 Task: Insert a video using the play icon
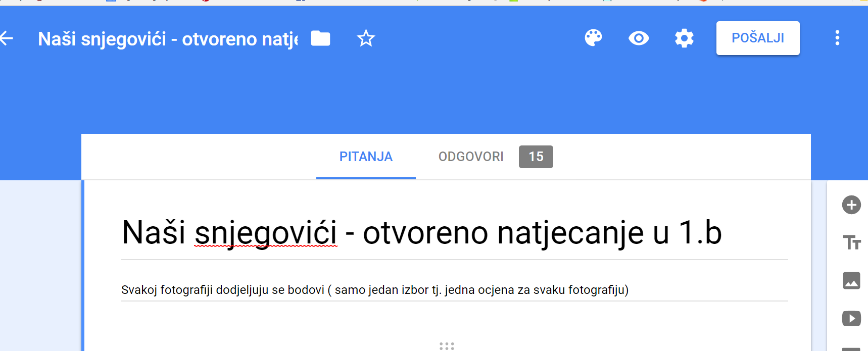(x=851, y=318)
